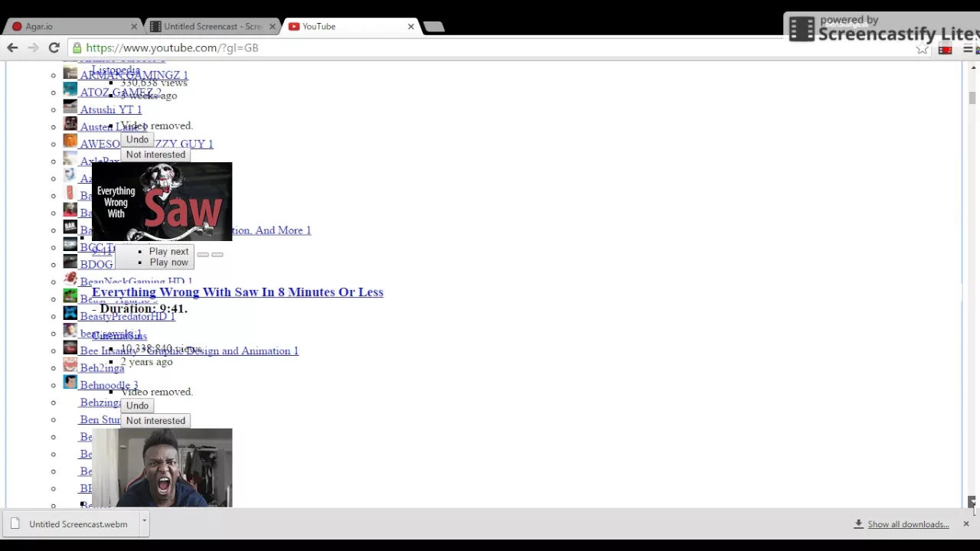980x551 pixels.
Task: Click the avatar next to 'And More 1'
Action: click(x=70, y=229)
